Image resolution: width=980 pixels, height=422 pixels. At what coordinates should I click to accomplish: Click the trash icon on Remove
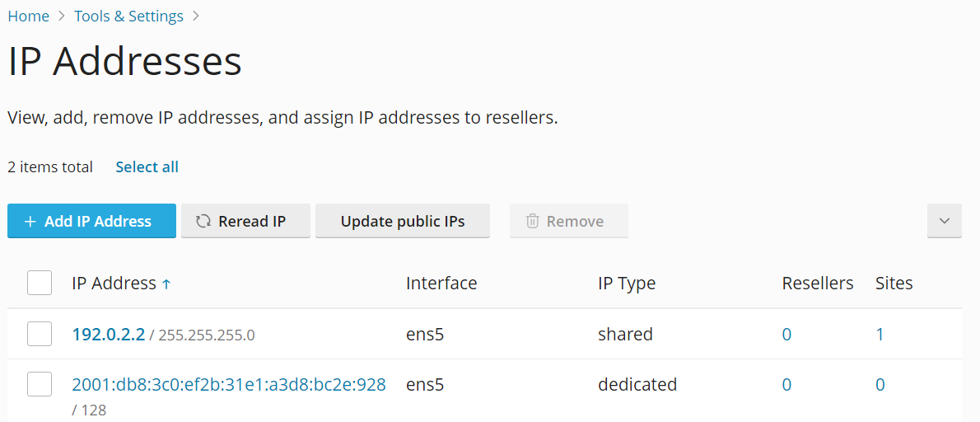(x=533, y=222)
